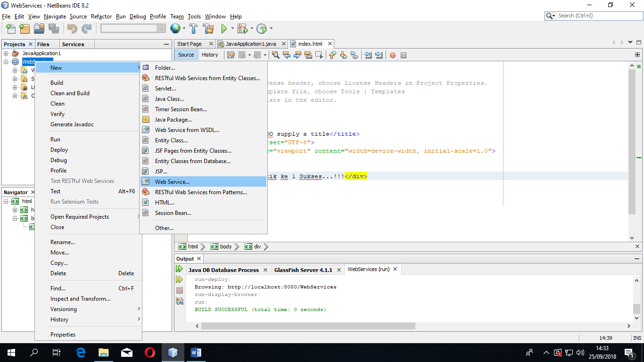Switch to the GlassFish Server 4.1.1 tab
This screenshot has width=644, height=362.
[x=303, y=270]
